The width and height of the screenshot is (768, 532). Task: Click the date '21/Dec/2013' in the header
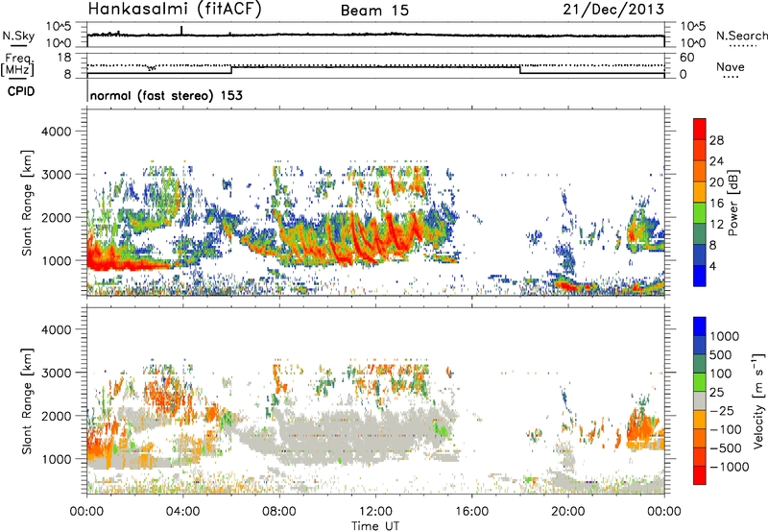(x=613, y=9)
